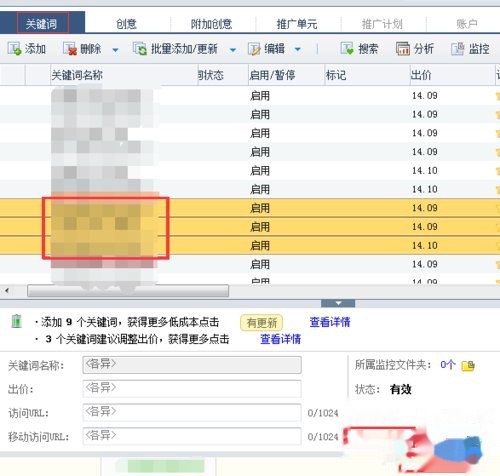The width and height of the screenshot is (500, 476).
Task: Click the 有更新 button
Action: click(x=262, y=323)
